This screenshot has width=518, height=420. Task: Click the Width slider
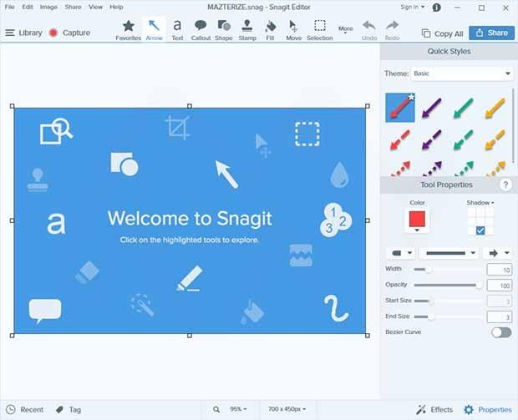pyautogui.click(x=448, y=270)
